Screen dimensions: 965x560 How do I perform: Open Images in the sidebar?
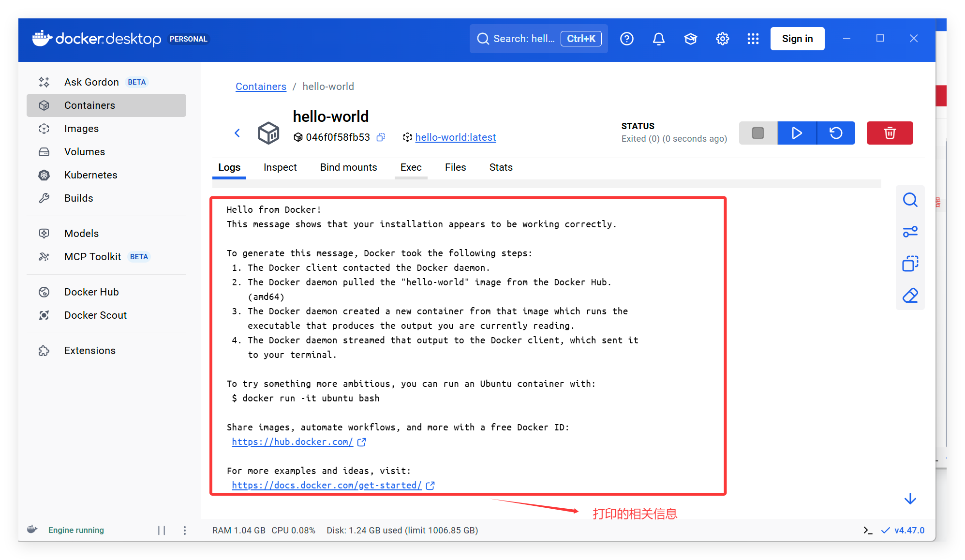[81, 129]
